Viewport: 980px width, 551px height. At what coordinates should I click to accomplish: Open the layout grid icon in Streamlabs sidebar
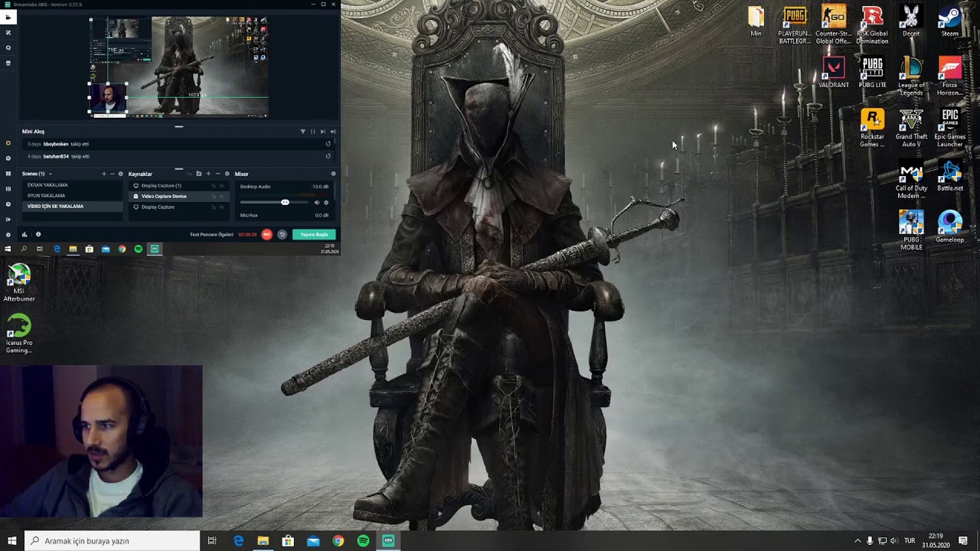[x=8, y=174]
